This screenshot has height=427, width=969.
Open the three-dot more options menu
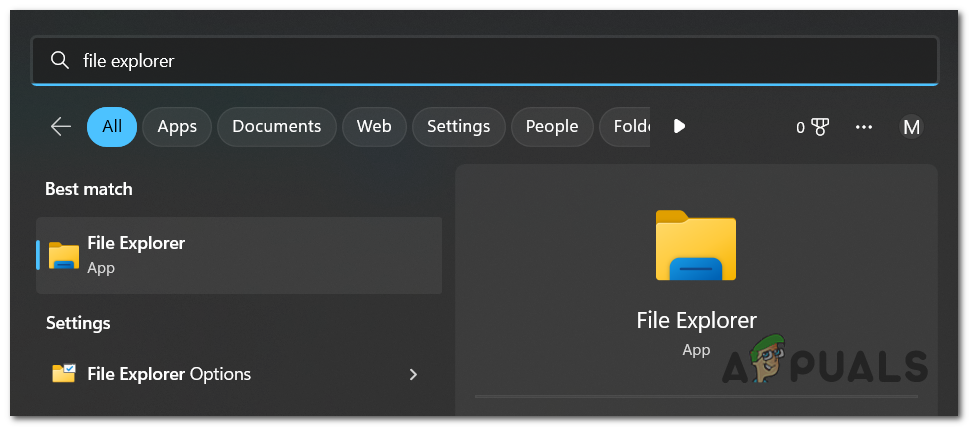pyautogui.click(x=863, y=127)
